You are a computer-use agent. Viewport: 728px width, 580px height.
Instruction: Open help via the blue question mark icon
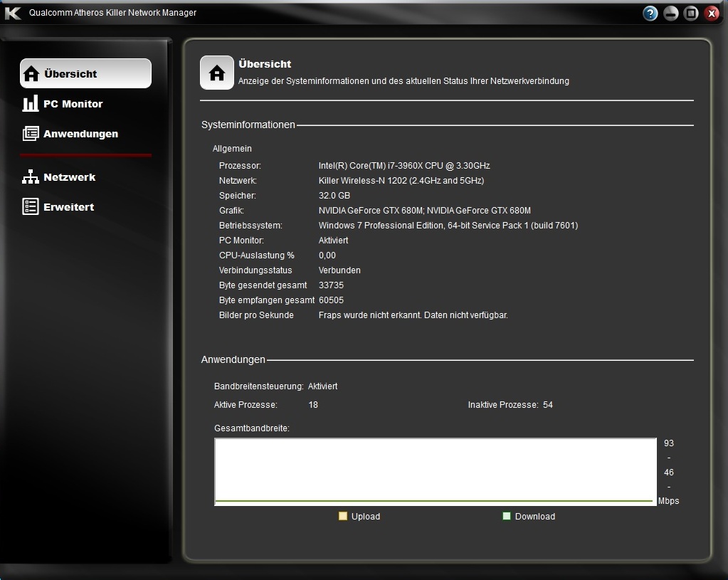pos(650,14)
